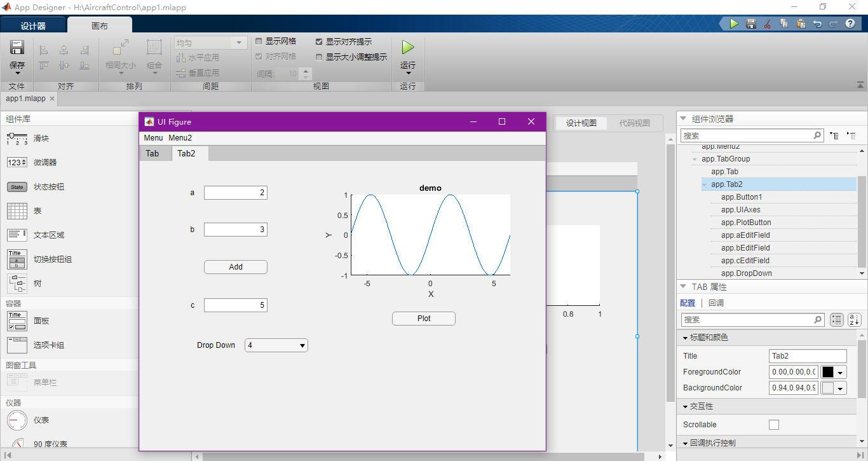The image size is (868, 461).
Task: Select the 表 table component icon
Action: pos(17,210)
